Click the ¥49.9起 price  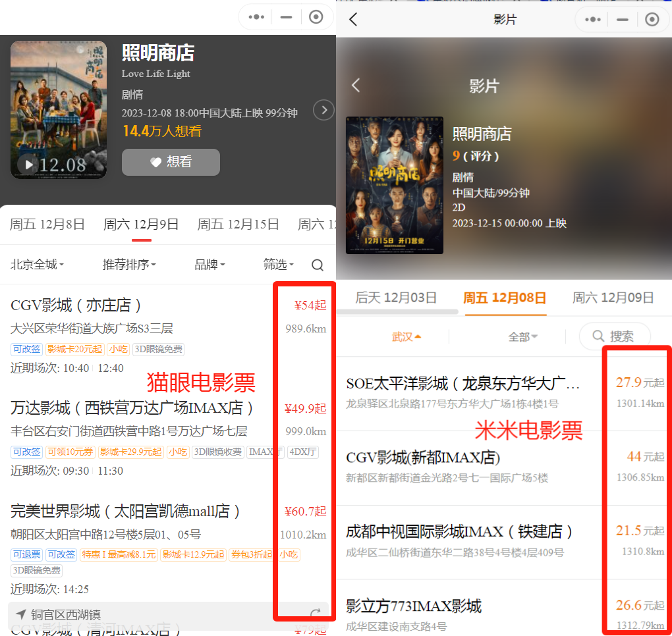coord(305,409)
